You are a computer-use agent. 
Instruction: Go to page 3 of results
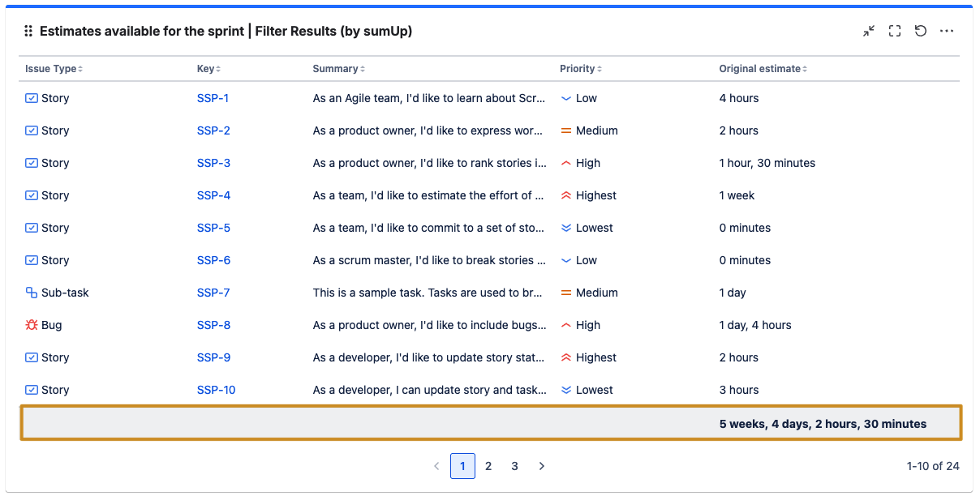[514, 466]
